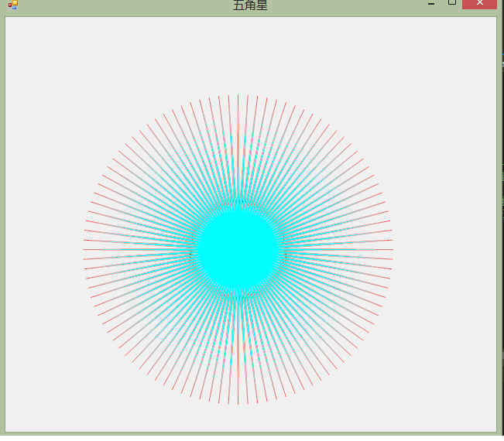Maximize the 五角星 window
The image size is (504, 441).
coord(452,3)
